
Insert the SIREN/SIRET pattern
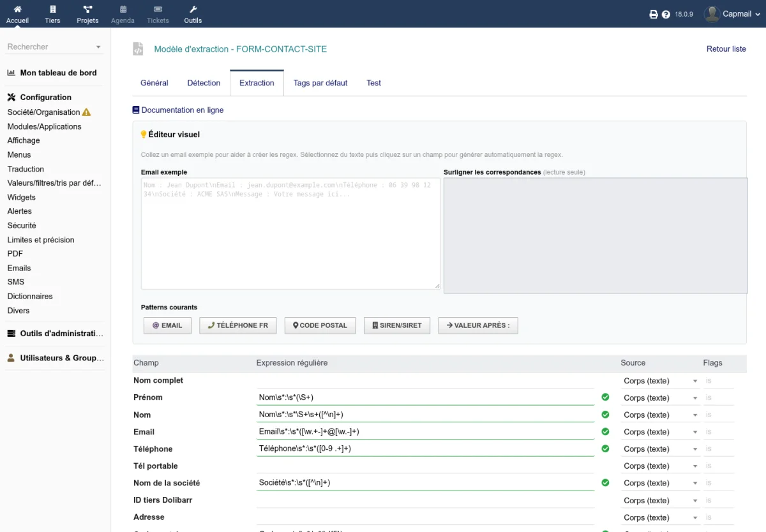pos(397,325)
